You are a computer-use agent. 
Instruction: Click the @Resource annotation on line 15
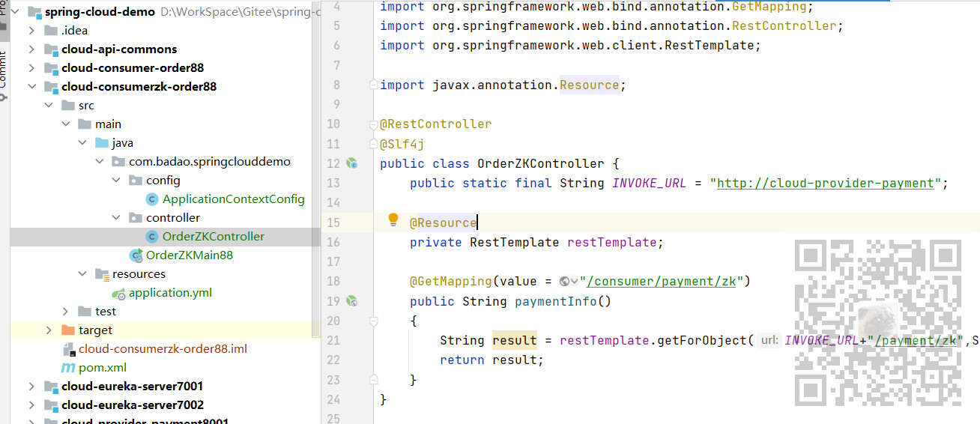[x=444, y=222]
